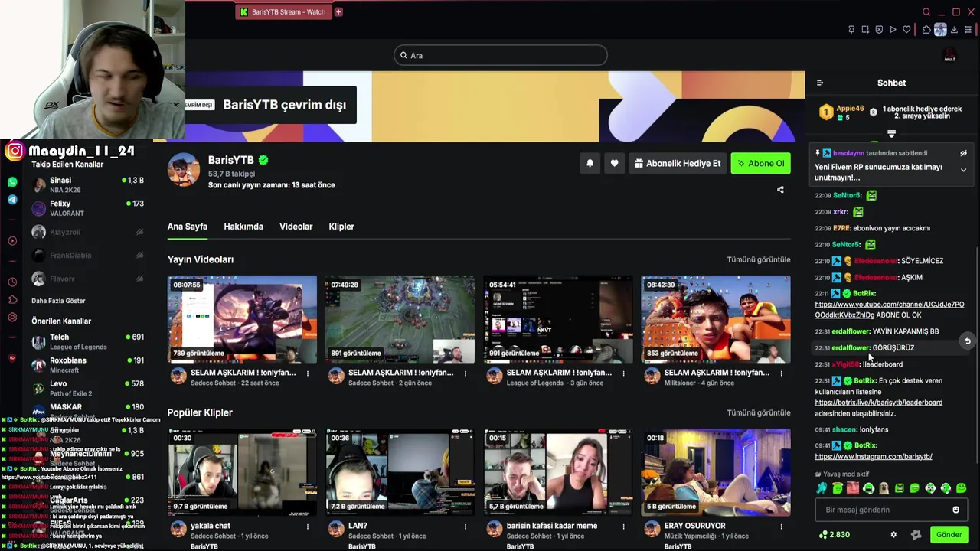980x551 pixels.
Task: Send message with Gönder button
Action: point(949,535)
